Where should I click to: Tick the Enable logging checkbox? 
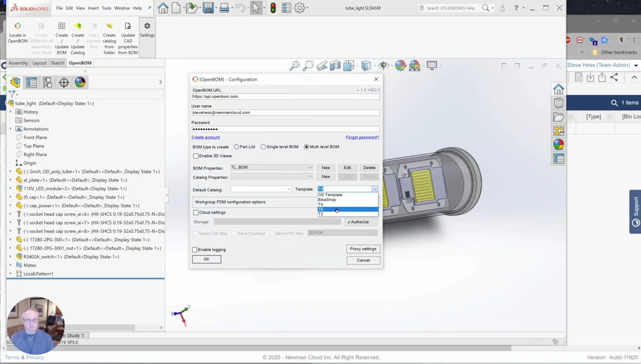click(x=195, y=250)
